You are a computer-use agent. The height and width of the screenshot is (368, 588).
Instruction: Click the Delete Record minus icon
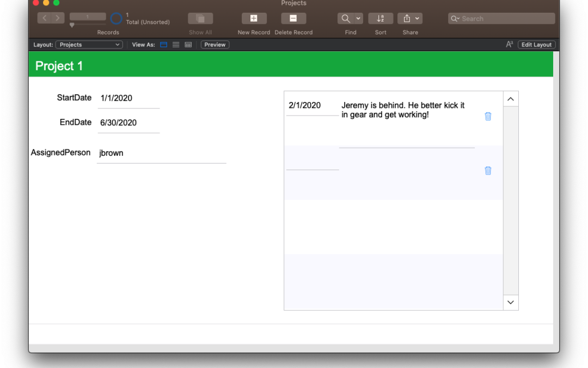(x=293, y=19)
